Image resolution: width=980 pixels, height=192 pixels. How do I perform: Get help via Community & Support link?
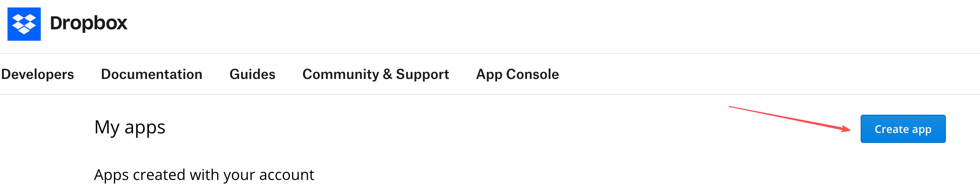[x=376, y=74]
